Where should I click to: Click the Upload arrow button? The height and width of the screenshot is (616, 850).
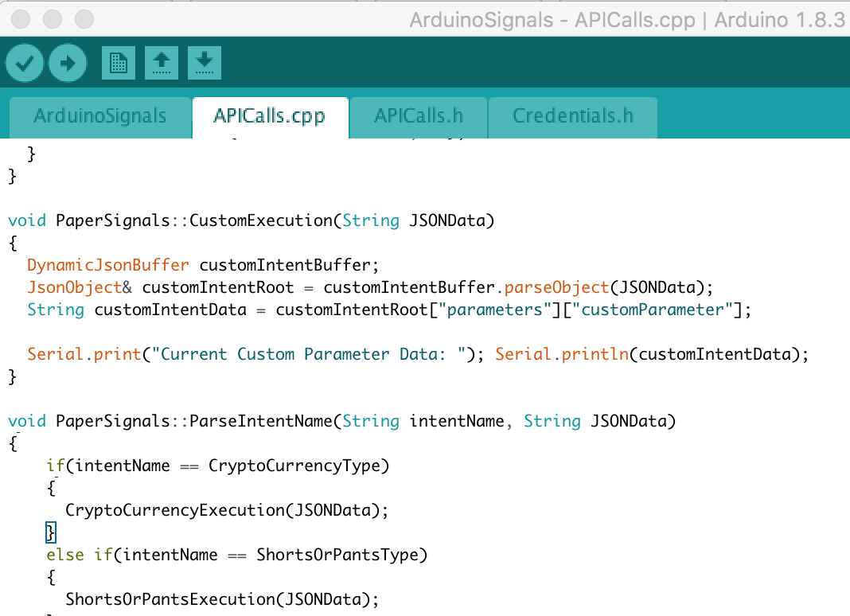pyautogui.click(x=67, y=64)
